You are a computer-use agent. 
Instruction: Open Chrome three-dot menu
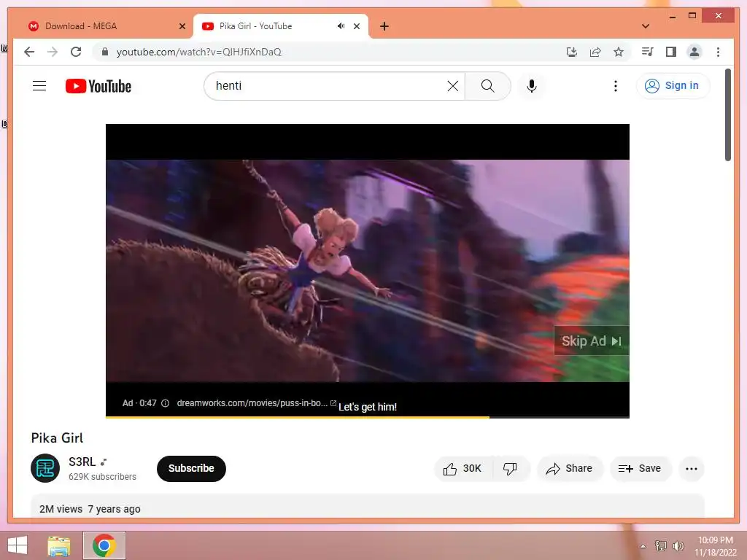718,52
